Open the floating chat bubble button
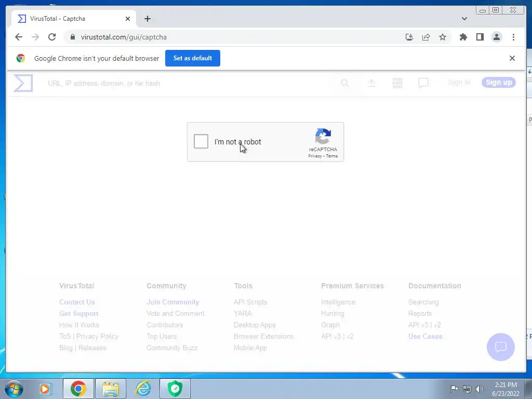532x399 pixels. pos(501,347)
